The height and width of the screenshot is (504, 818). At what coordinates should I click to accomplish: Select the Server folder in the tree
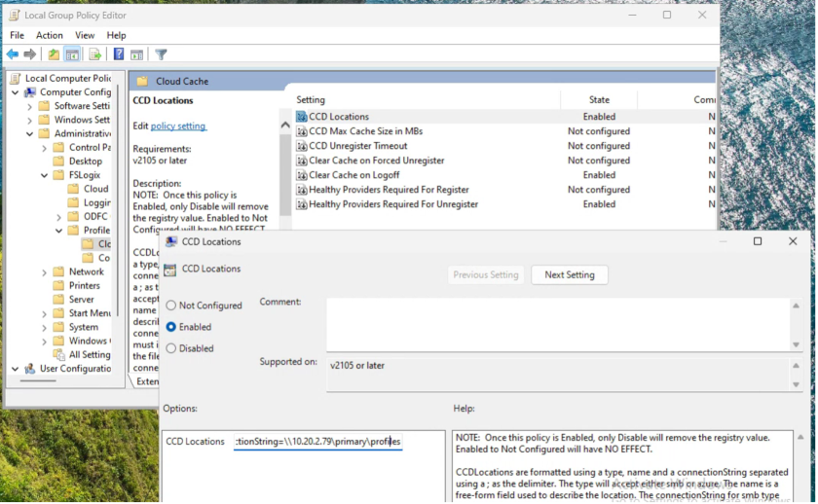82,300
